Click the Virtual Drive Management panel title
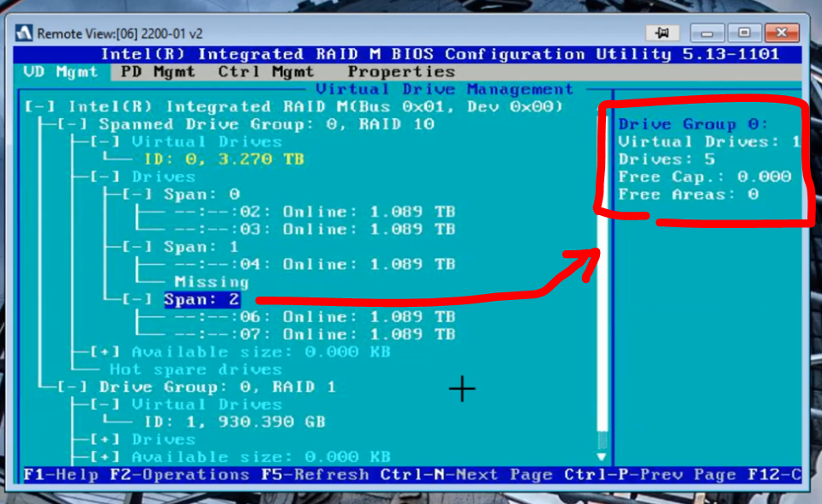 (445, 89)
